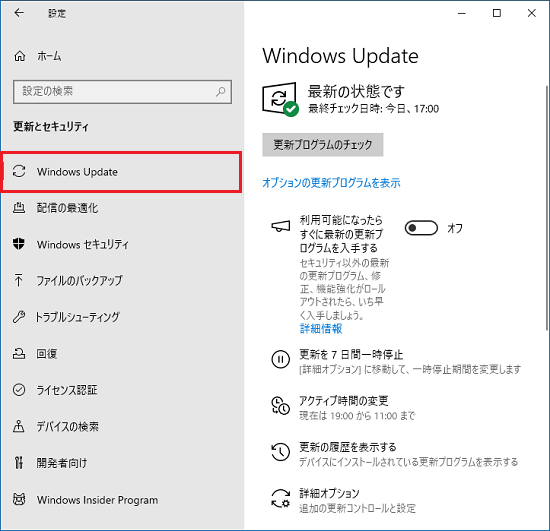Maximize the settings window
Screen dimensions: 550x531
point(497,13)
